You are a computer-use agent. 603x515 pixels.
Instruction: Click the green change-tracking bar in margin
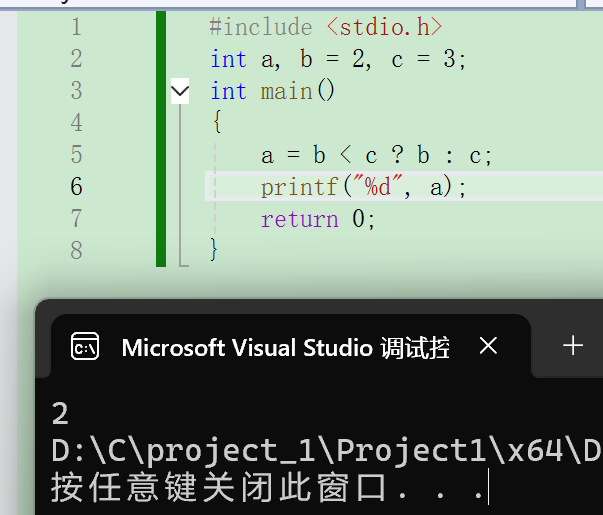161,138
